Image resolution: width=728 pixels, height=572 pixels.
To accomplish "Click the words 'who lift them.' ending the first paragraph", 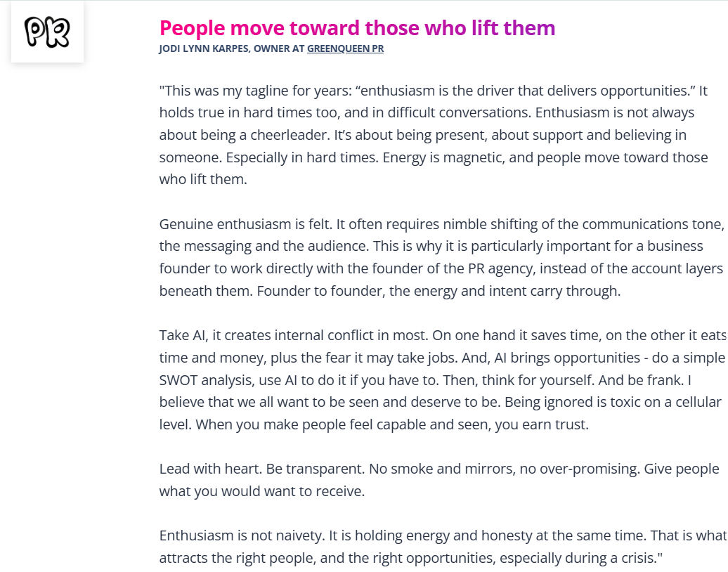I will [203, 179].
